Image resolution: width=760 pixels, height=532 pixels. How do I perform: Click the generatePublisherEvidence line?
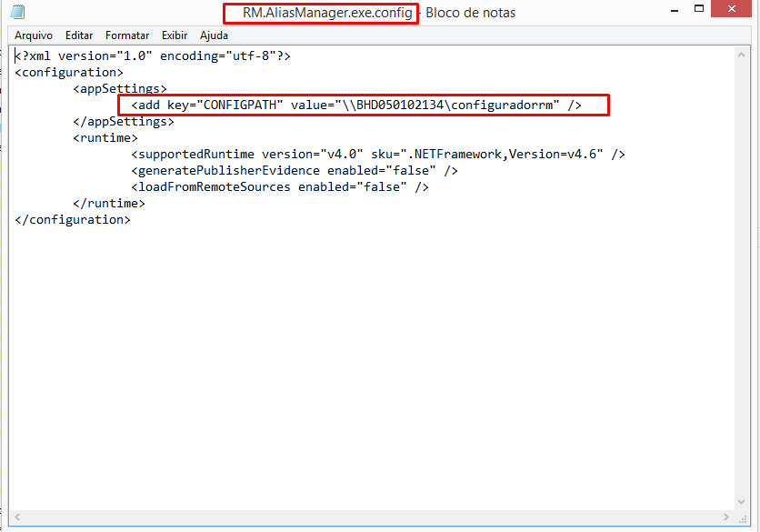pos(295,171)
